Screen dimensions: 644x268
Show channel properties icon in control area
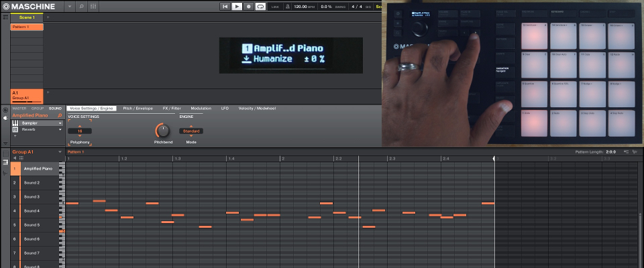(x=5, y=110)
